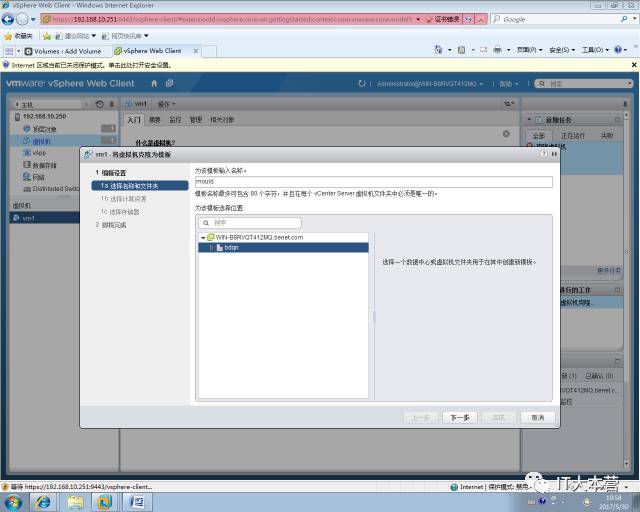Image resolution: width=640 pixels, height=512 pixels.
Task: Select wizard step 1a 选择名称和文件夹
Action: [x=140, y=186]
